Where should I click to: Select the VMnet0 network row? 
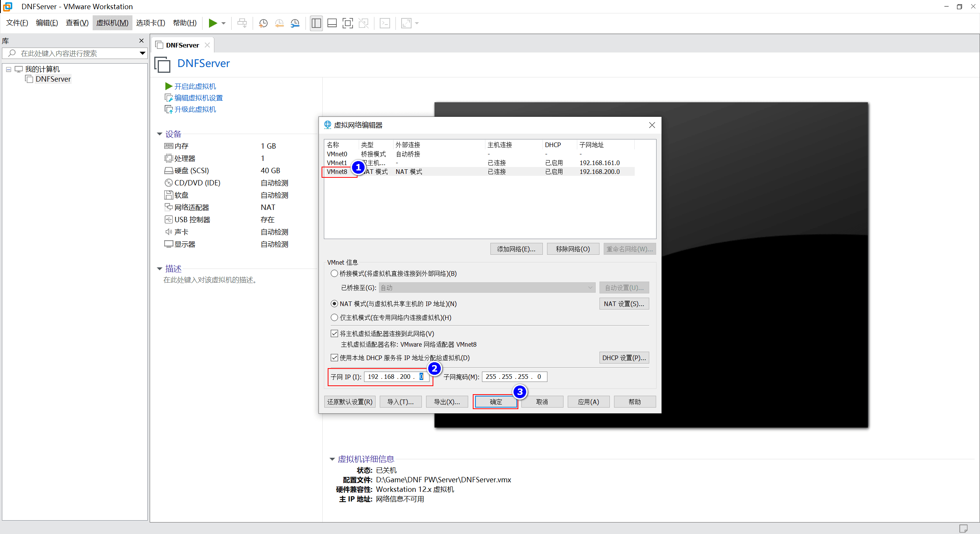(x=479, y=154)
